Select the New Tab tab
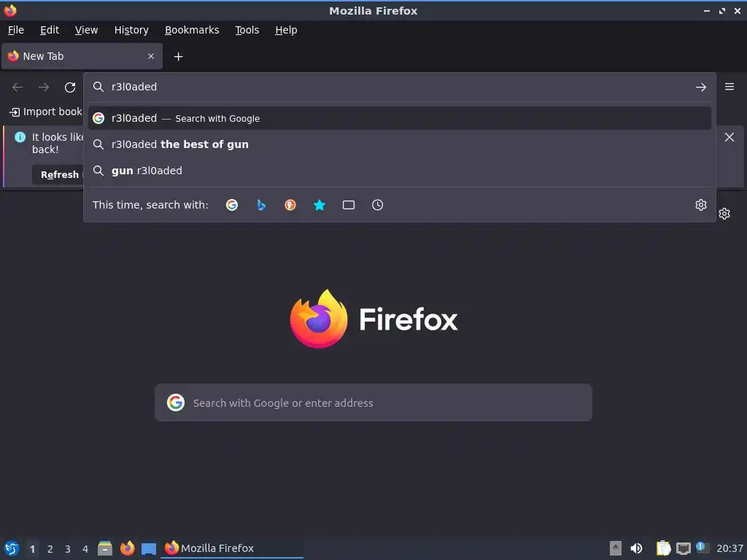Viewport: 747px width, 560px height. [82, 56]
